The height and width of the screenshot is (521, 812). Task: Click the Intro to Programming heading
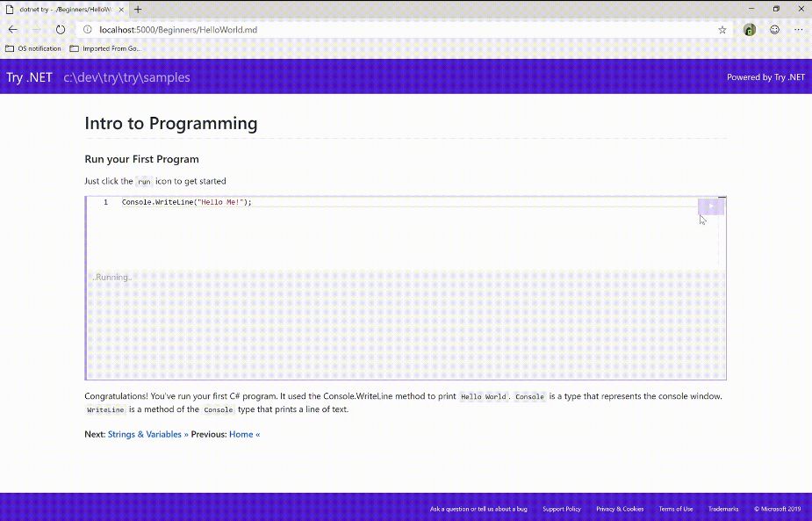coord(171,123)
